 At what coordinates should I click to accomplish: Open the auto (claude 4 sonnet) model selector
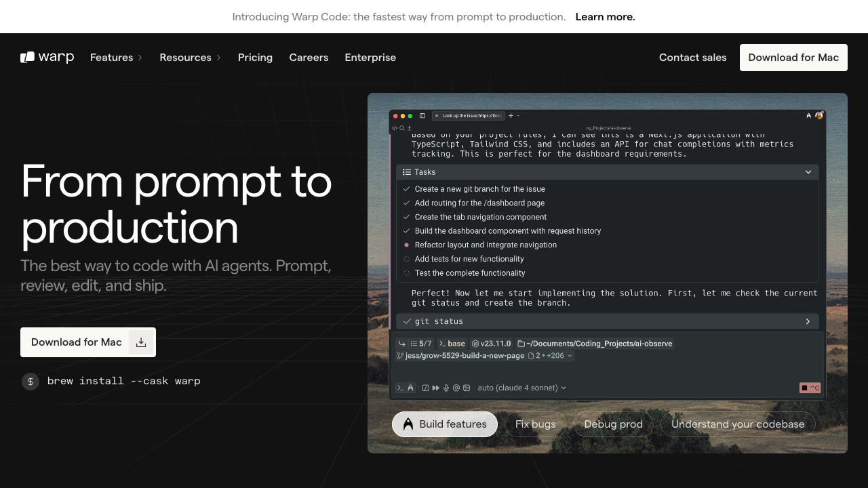coord(521,388)
